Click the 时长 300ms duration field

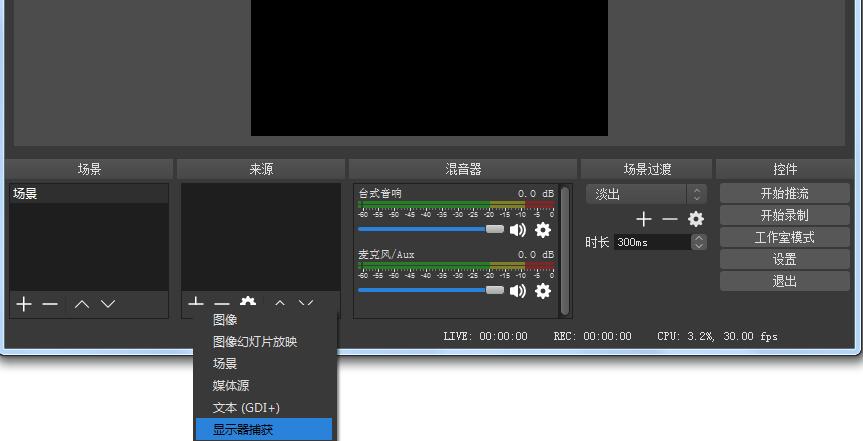(x=652, y=242)
